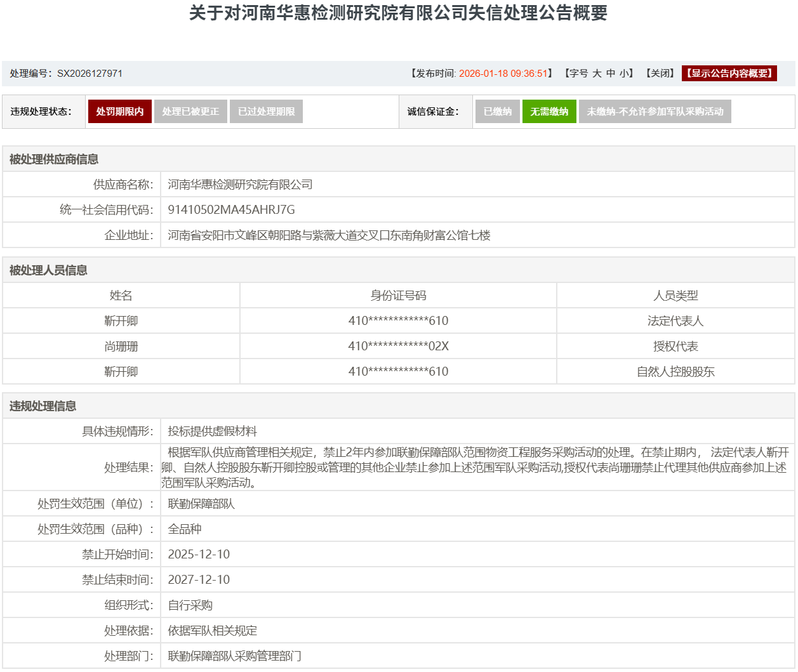798x672 pixels.
Task: Click the credit code 91410502MA45AHRJ7G
Action: tap(231, 210)
